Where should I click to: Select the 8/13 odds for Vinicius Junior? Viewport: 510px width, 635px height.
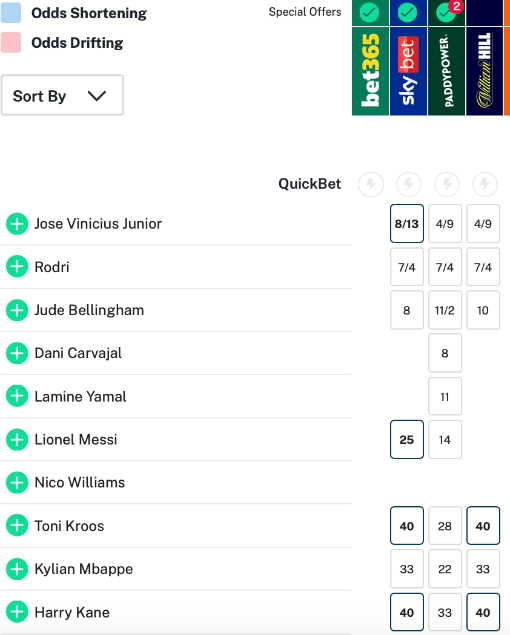407,224
